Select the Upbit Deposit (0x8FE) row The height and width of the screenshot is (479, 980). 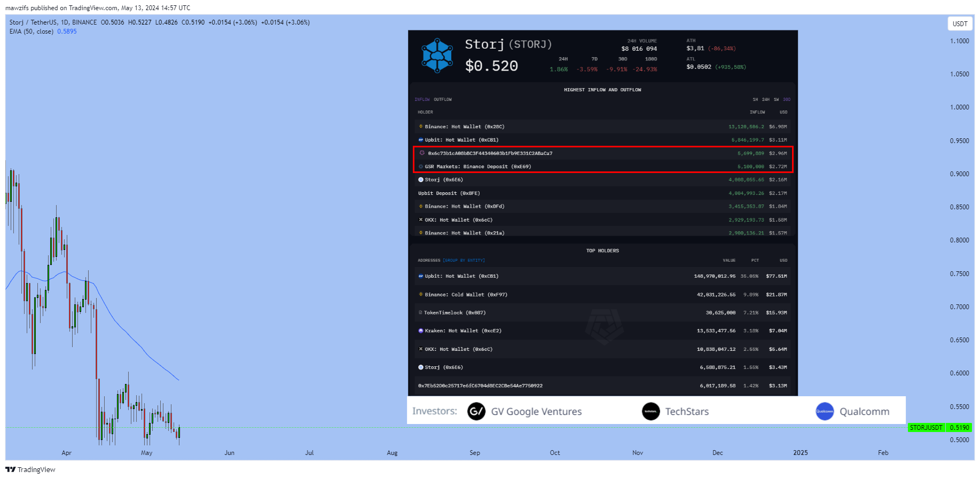click(602, 193)
